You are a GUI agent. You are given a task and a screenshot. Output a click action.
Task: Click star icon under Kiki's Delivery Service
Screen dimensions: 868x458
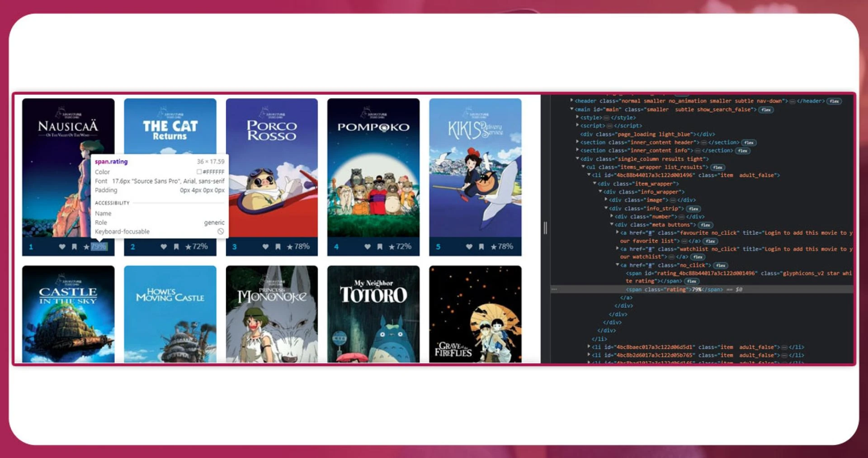[493, 247]
